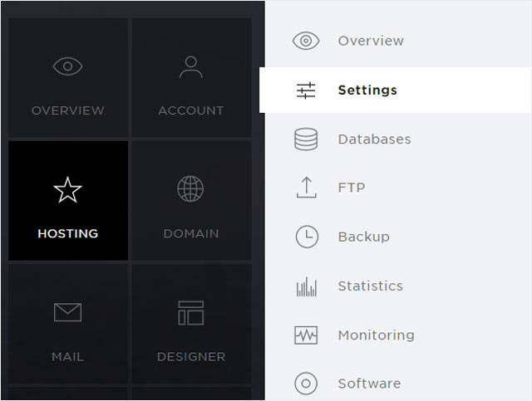Click the Settings sliders icon

coord(306,90)
